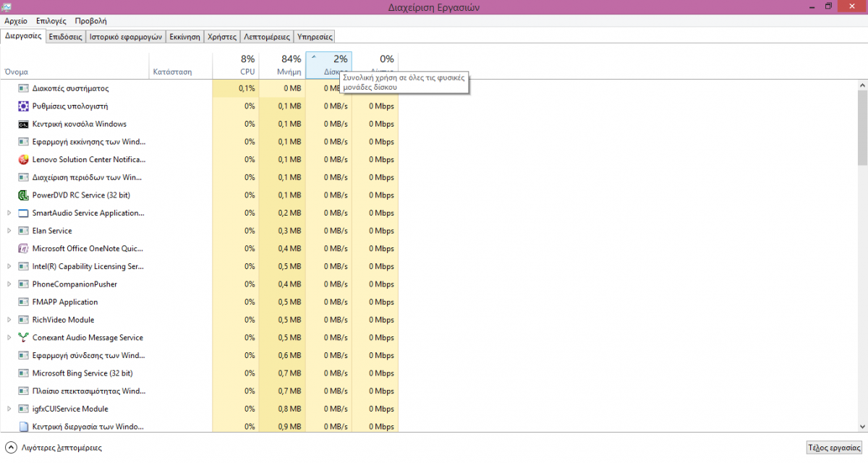
Task: Sort by the Δίσκος column header
Action: coord(328,65)
